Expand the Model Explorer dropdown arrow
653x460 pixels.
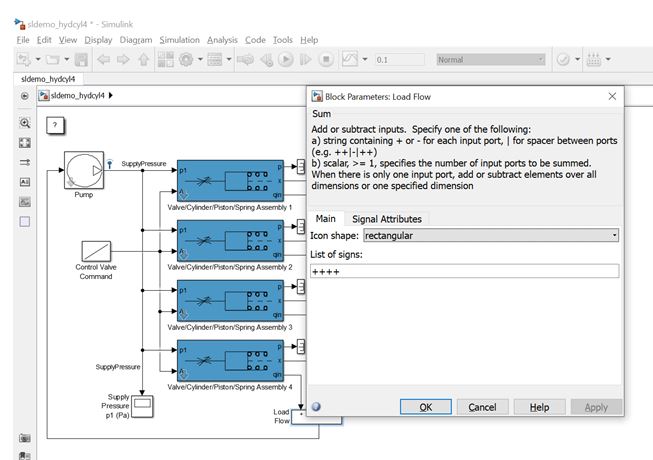pyautogui.click(x=229, y=60)
